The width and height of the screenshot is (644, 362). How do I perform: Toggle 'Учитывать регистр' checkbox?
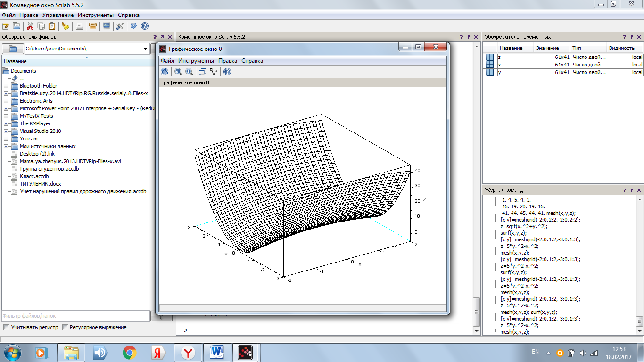click(6, 327)
